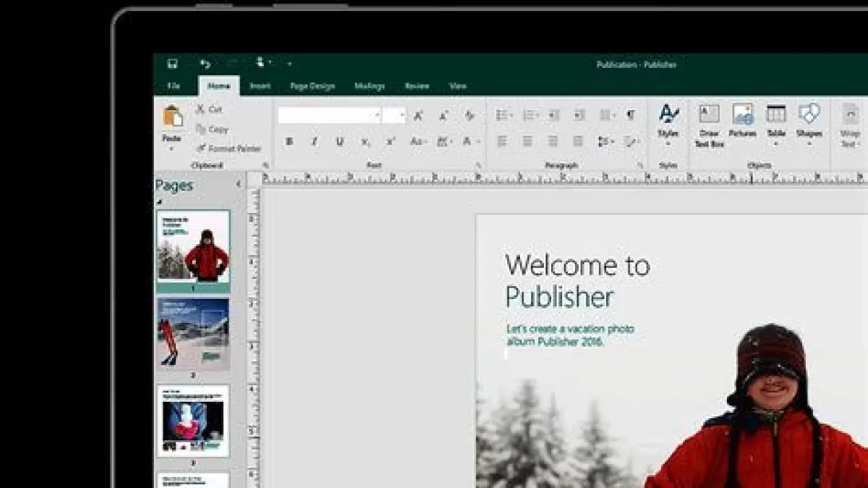Open the font name dropdown
This screenshot has height=488, width=868.
point(377,116)
